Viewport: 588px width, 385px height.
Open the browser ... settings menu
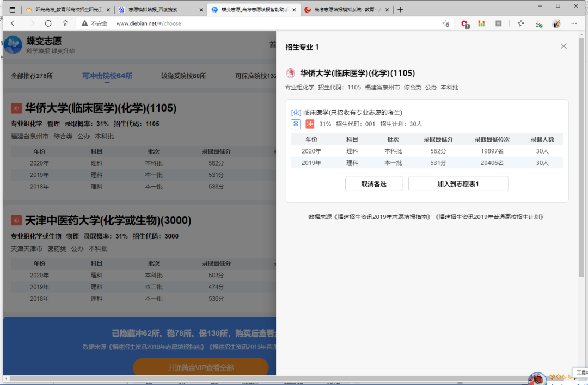coord(574,23)
